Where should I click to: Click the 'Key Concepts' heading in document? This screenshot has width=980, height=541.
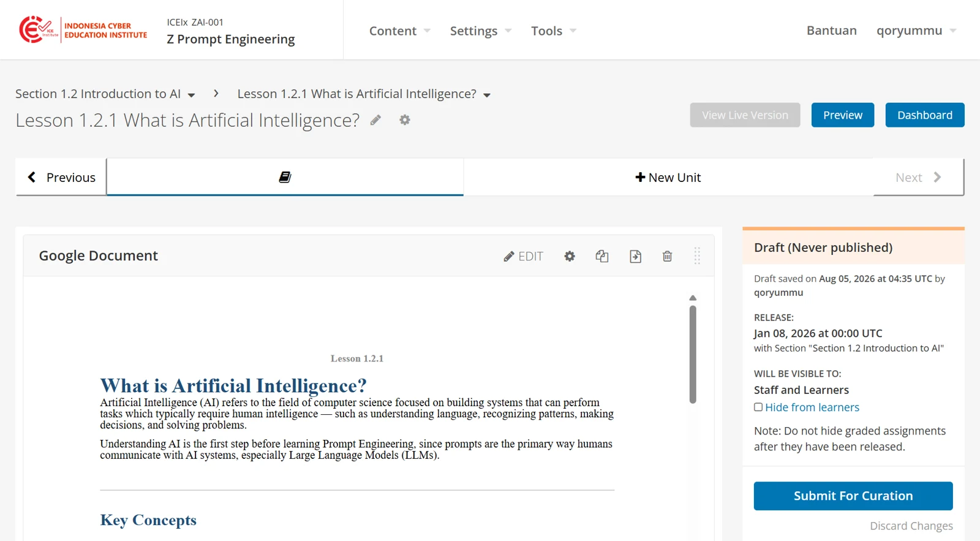pyautogui.click(x=148, y=520)
